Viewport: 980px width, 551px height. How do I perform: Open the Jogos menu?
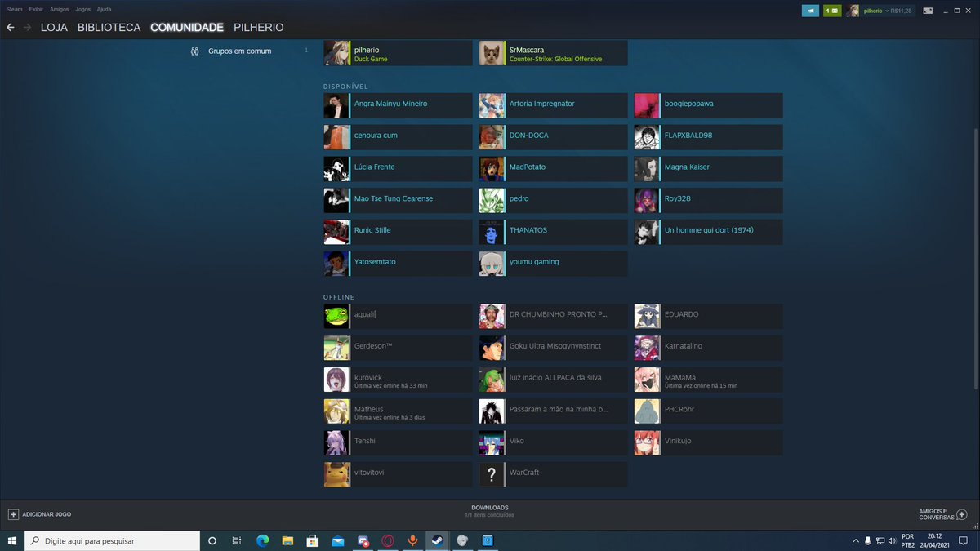tap(82, 9)
